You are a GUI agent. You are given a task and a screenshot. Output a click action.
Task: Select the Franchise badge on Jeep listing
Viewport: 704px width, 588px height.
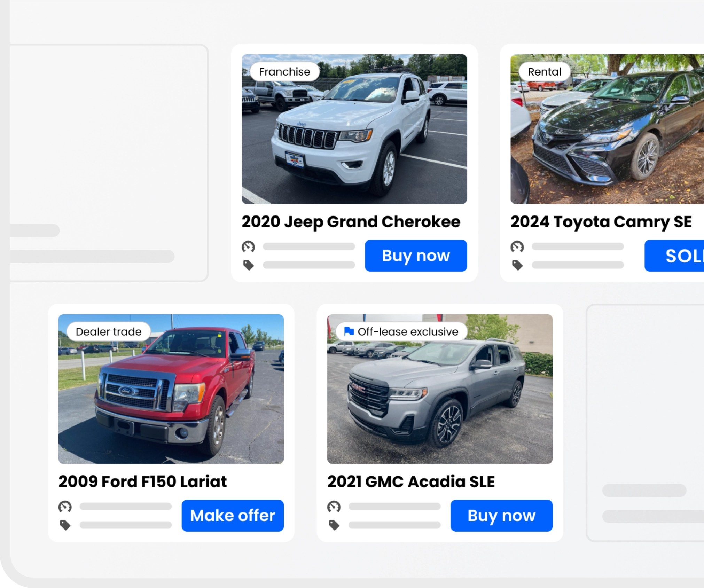coord(284,72)
